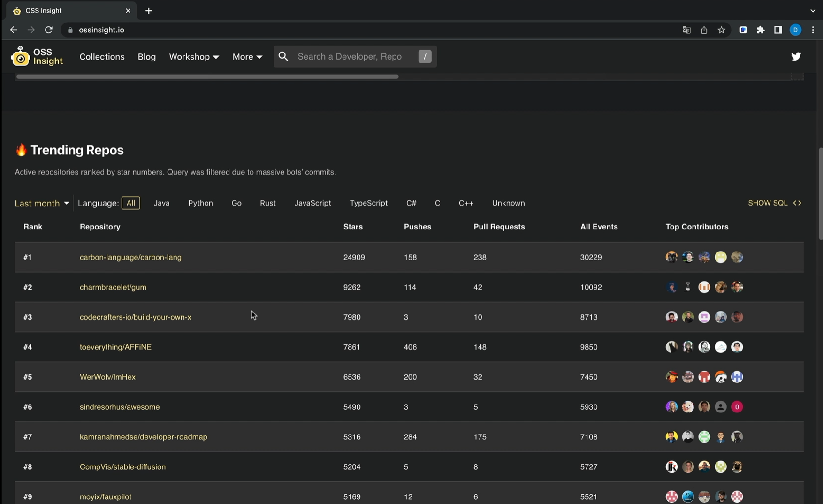Viewport: 823px width, 504px height.
Task: Click the browser forward arrow
Action: (31, 30)
